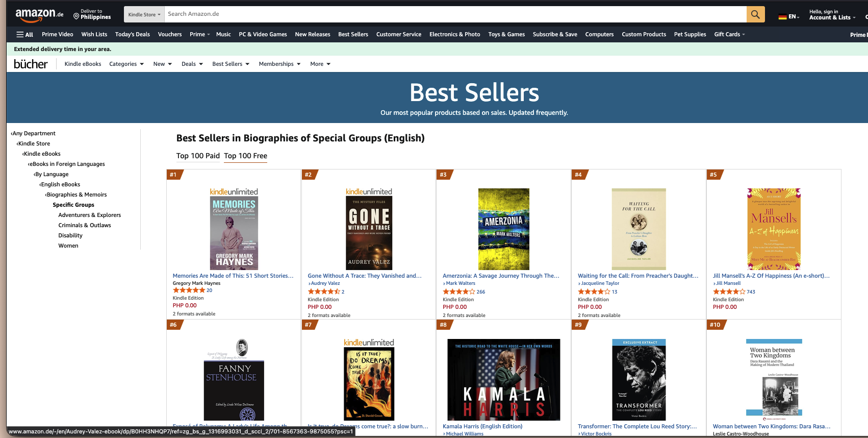
Task: Click author link Jacqueline Taylor
Action: click(x=600, y=283)
